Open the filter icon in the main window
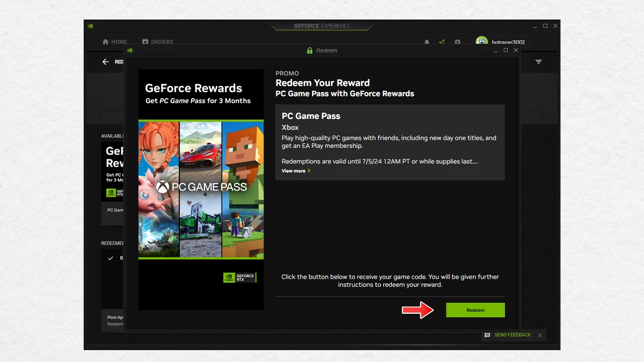This screenshot has height=362, width=644. coord(538,62)
